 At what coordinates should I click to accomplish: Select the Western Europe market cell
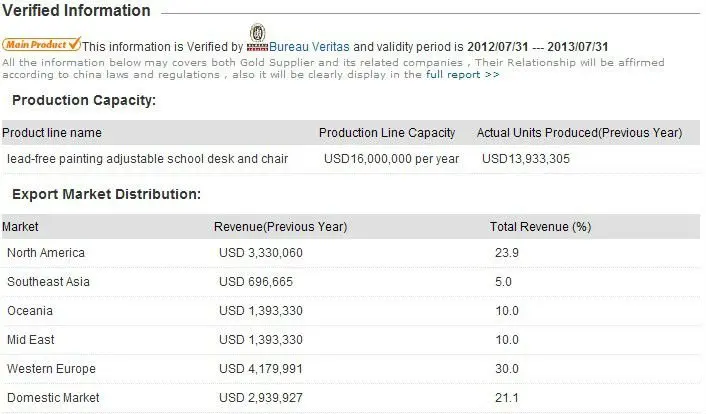(51, 369)
